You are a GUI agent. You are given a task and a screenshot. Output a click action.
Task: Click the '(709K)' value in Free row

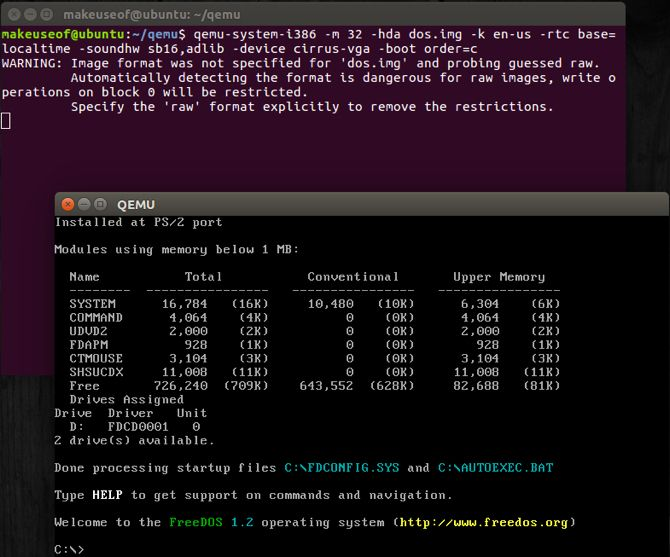[246, 386]
